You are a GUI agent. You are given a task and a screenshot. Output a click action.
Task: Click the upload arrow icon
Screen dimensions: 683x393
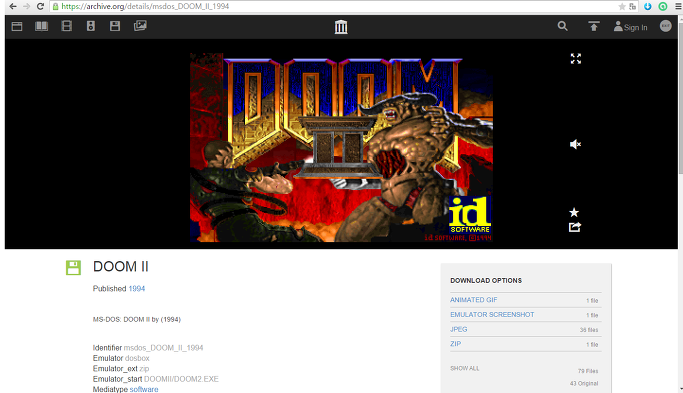pos(594,26)
